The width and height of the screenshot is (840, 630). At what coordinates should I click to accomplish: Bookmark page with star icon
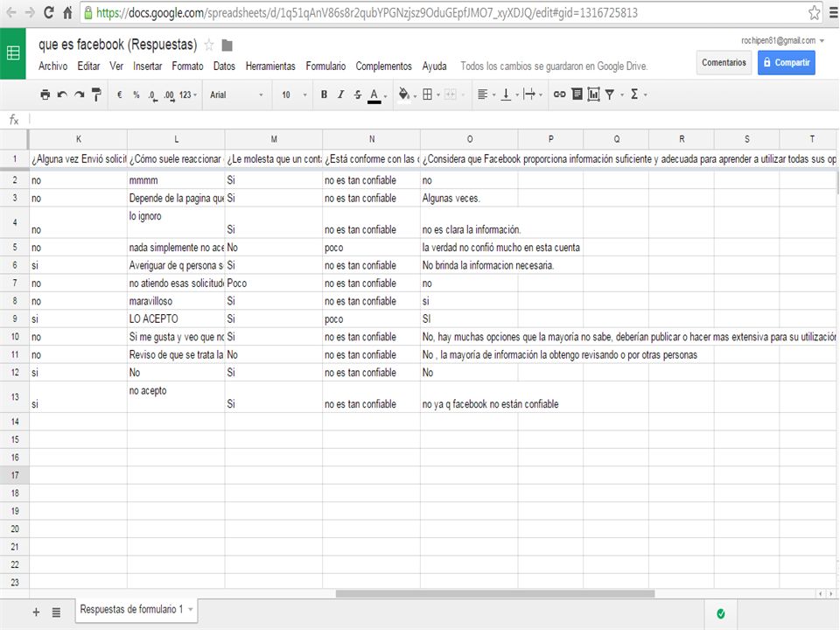click(815, 13)
